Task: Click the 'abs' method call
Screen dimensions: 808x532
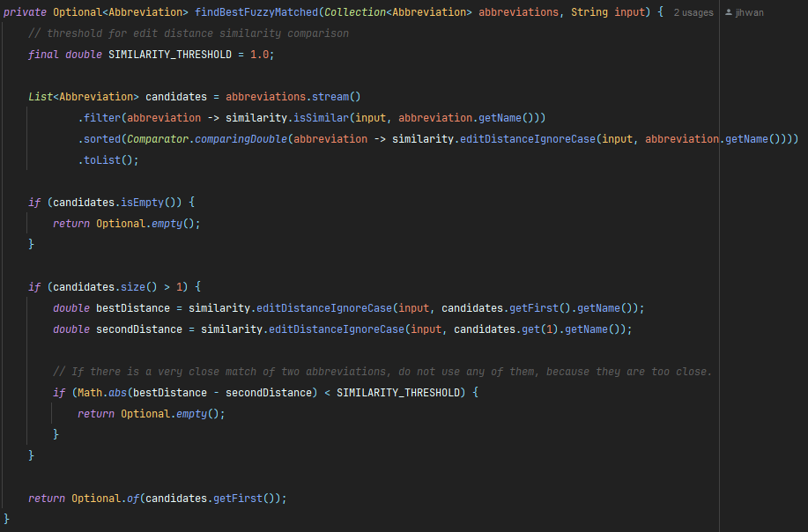Action: pyautogui.click(x=117, y=393)
